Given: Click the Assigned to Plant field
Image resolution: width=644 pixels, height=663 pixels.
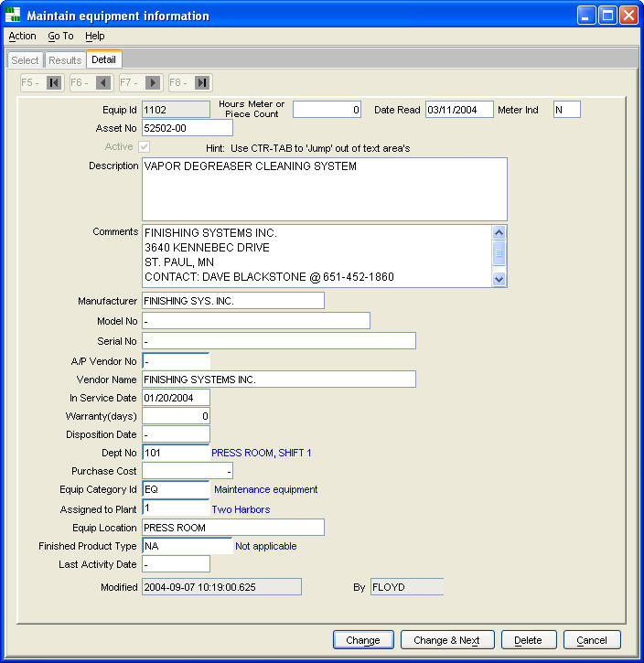Looking at the screenshot, I should (x=176, y=509).
